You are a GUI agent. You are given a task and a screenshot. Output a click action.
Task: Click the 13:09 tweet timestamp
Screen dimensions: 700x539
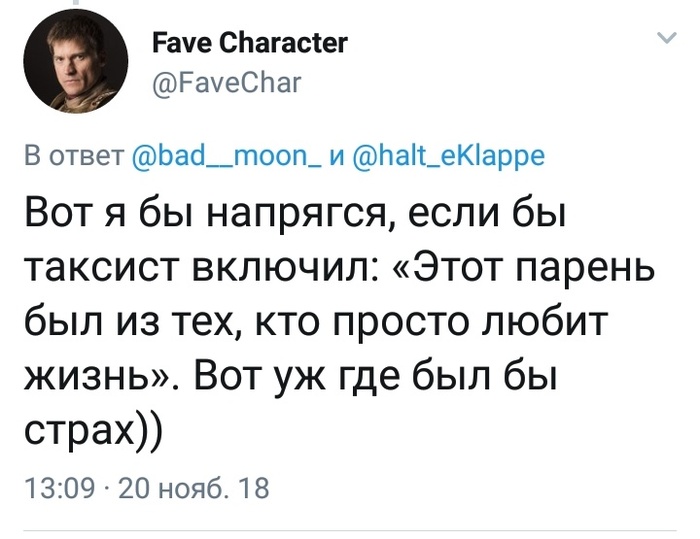click(58, 489)
